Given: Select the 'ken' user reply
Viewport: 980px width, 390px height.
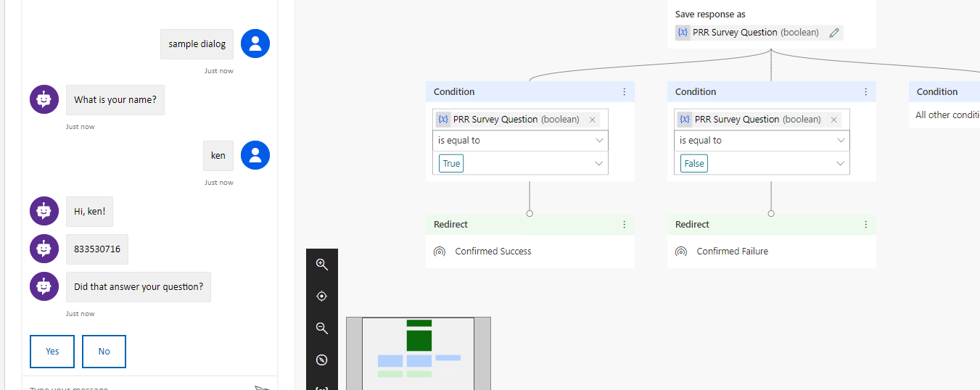Looking at the screenshot, I should click(x=218, y=156).
